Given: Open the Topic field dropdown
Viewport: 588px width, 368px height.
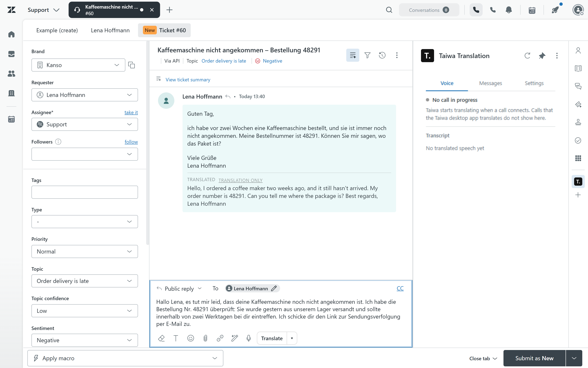Looking at the screenshot, I should click(x=85, y=281).
